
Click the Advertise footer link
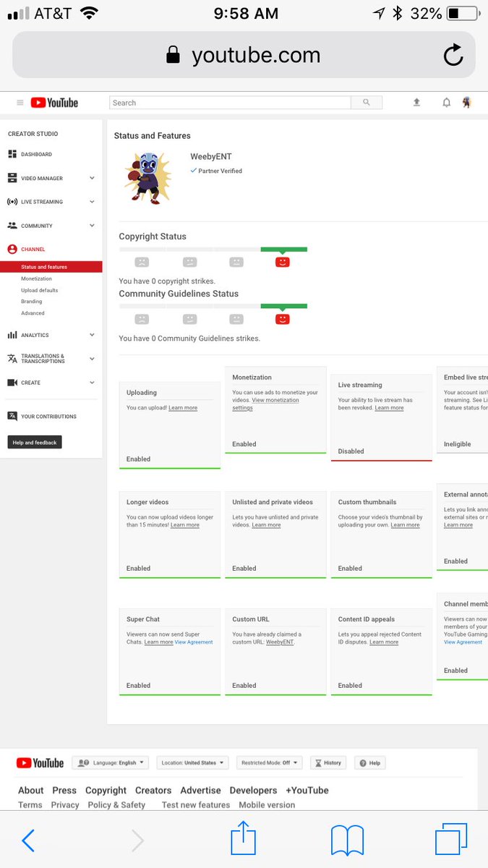pyautogui.click(x=200, y=791)
